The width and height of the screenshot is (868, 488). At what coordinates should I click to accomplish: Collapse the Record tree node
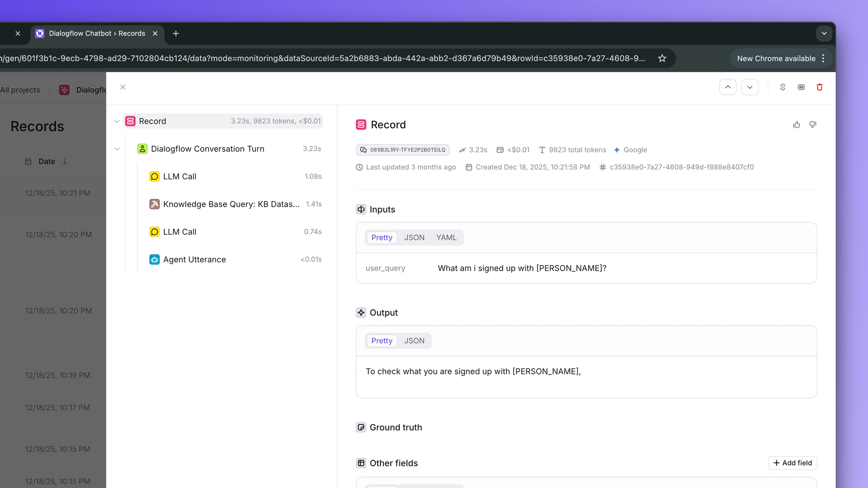pyautogui.click(x=117, y=121)
